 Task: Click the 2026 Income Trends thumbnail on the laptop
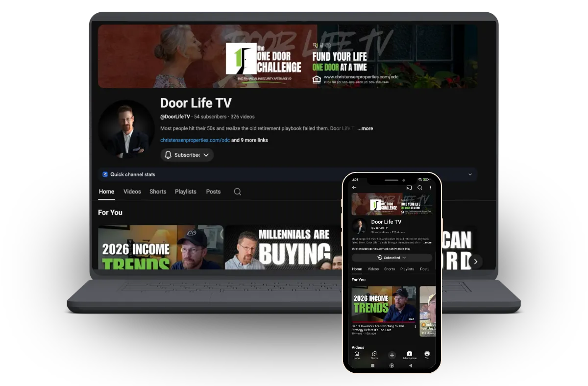[x=161, y=247]
